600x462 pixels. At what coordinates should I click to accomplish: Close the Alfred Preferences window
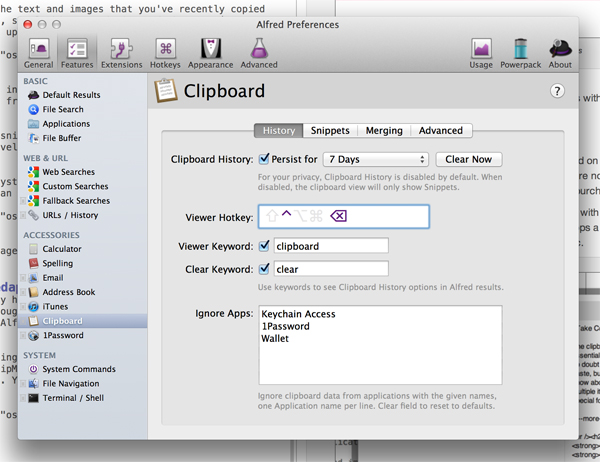[28, 24]
